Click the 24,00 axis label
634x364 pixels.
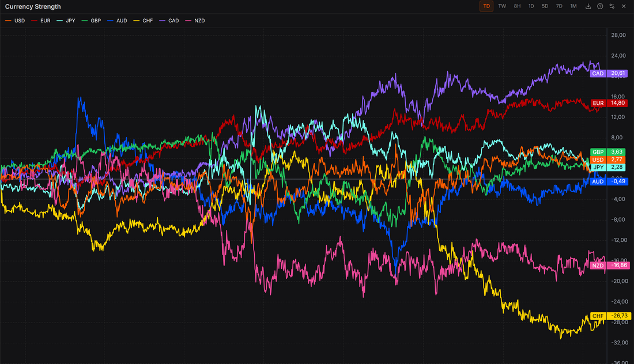[x=618, y=56]
